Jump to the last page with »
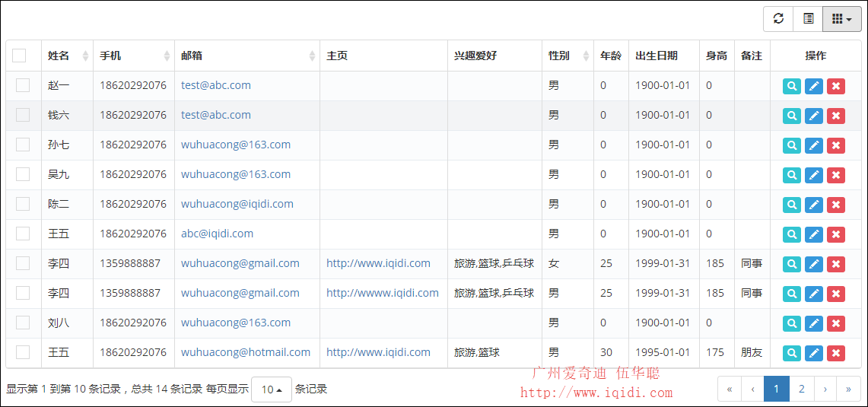Viewport: 868px width, 407px height. click(848, 389)
